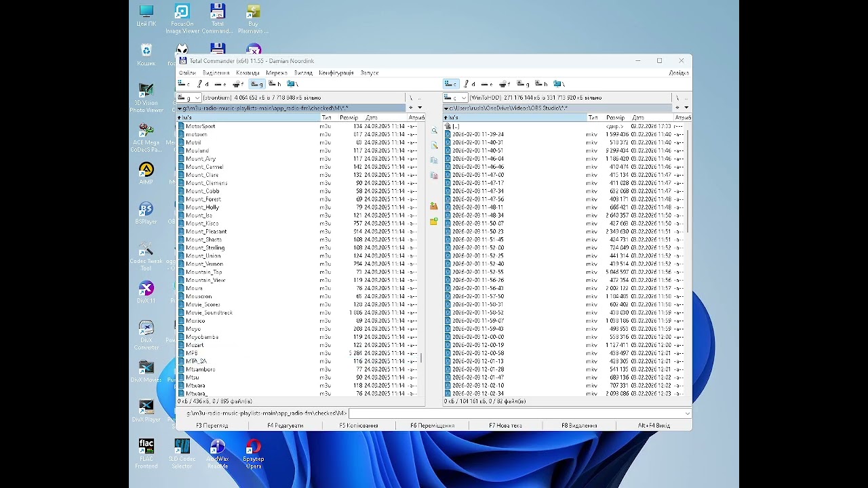Image resolution: width=868 pixels, height=488 pixels.
Task: Open network neighborhood in left drive bar
Action: [292, 84]
